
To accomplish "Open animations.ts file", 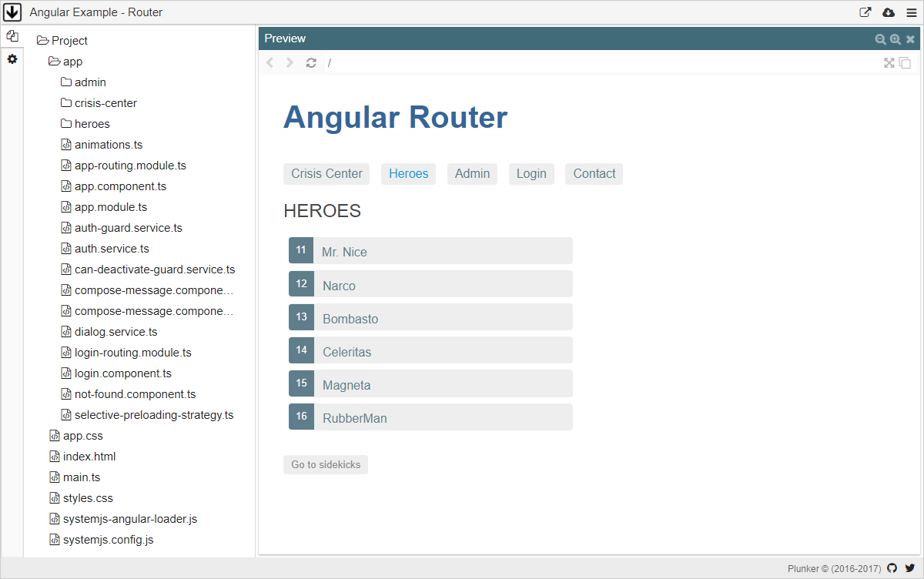I will click(x=101, y=144).
